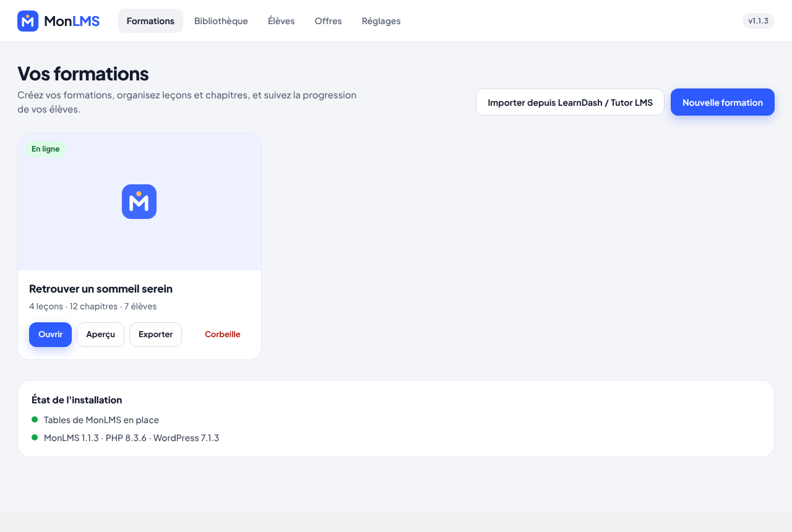Screen dimensions: 792x532
Task: Switch to the Bibliothèque tab
Action: pyautogui.click(x=221, y=21)
